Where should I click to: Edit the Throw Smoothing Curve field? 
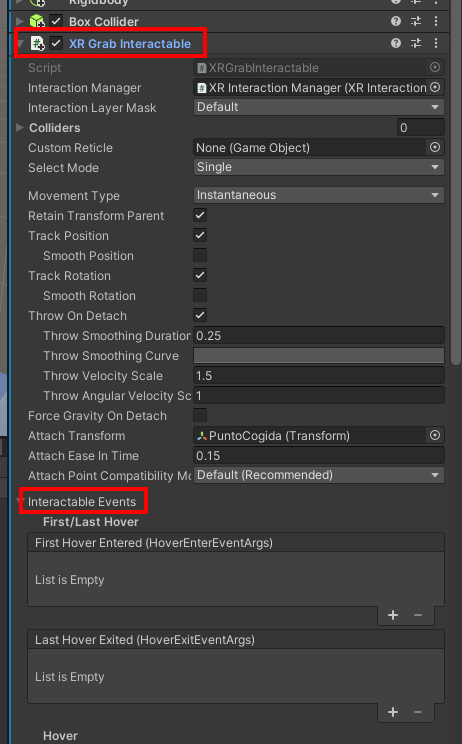pyautogui.click(x=319, y=355)
